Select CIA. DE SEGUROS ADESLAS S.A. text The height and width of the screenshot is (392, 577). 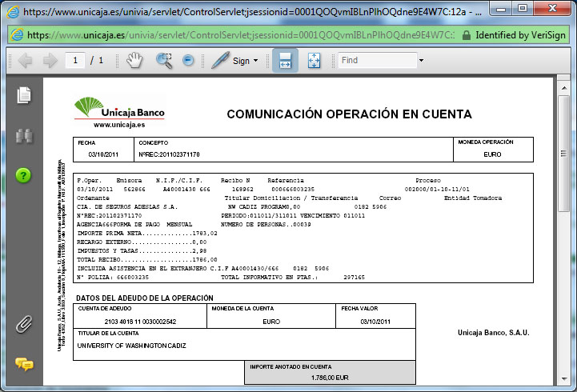(127, 207)
